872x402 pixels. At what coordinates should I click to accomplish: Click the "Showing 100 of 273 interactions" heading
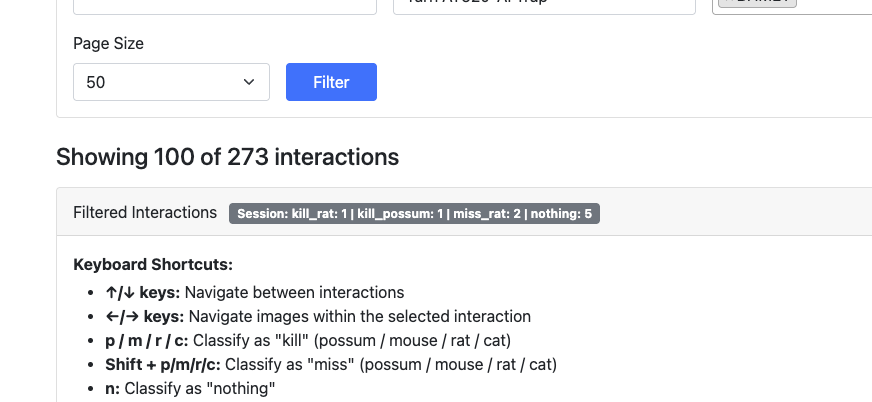click(x=227, y=157)
